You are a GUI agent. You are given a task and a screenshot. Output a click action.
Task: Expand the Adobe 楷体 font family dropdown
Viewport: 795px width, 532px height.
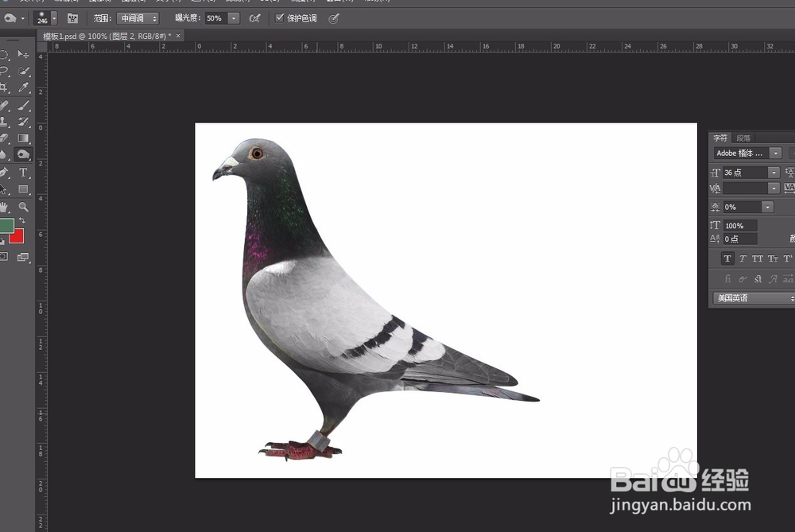775,153
